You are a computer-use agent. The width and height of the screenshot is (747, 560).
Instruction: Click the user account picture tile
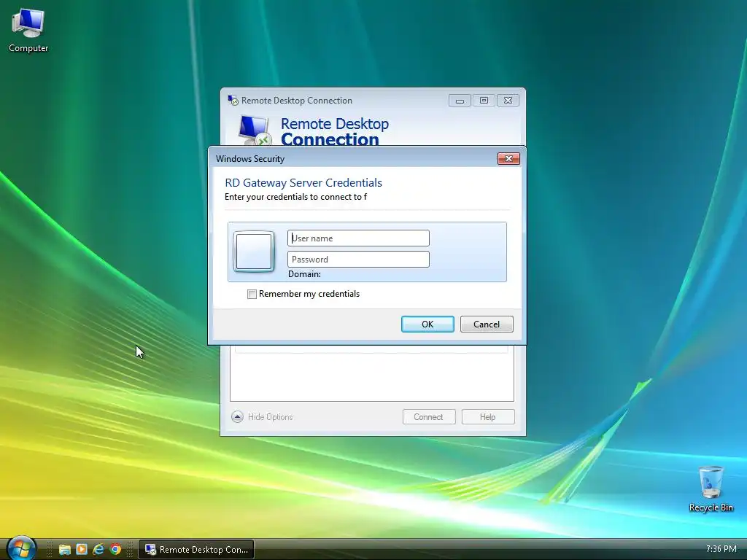click(x=254, y=252)
